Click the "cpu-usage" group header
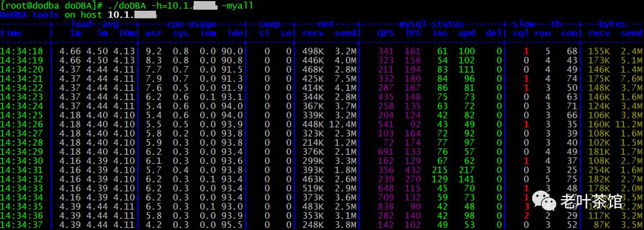Viewport: 644px width, 230px height. pos(191,24)
